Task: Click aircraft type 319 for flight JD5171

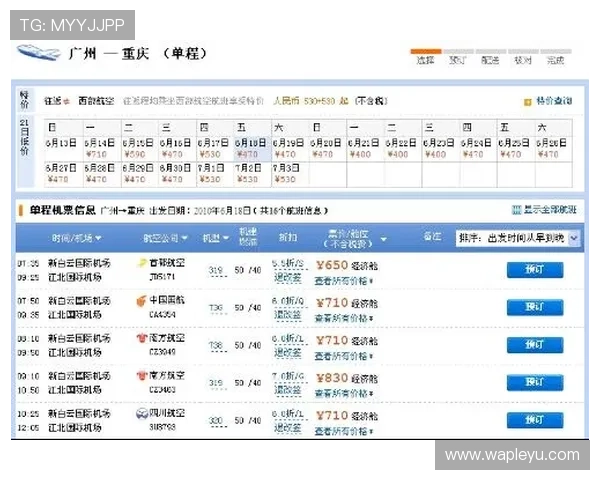Action: point(216,270)
